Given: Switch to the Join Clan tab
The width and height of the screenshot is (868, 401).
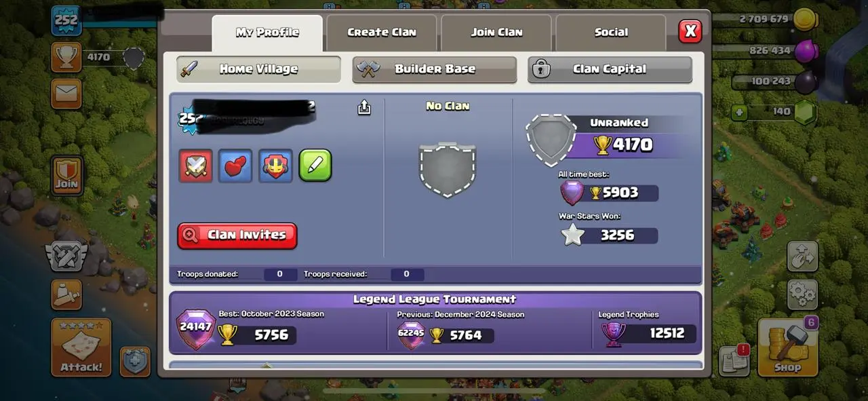Looking at the screenshot, I should tap(496, 33).
